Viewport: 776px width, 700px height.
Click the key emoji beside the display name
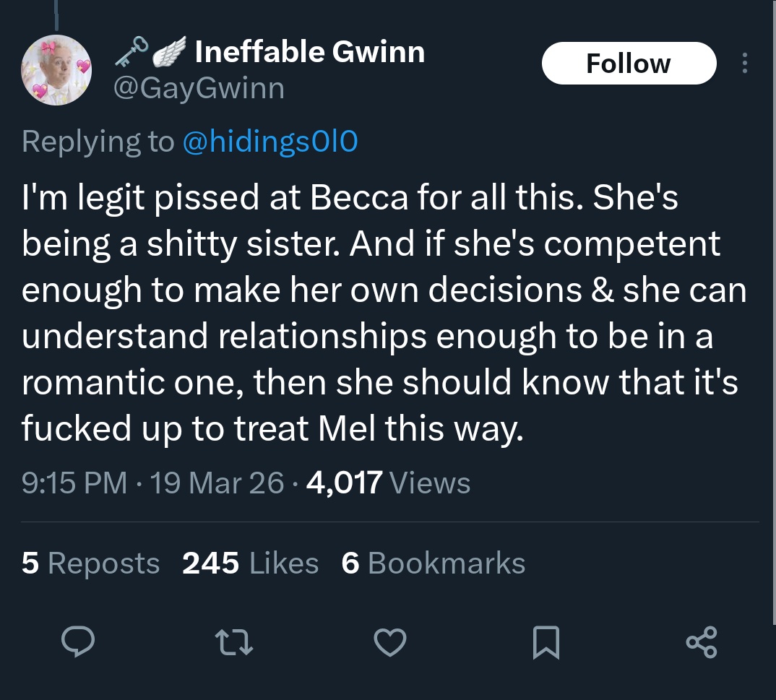[131, 52]
